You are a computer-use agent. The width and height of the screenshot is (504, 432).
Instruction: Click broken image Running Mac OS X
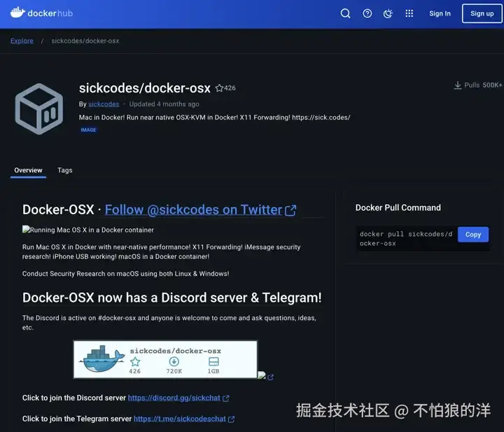pyautogui.click(x=87, y=230)
